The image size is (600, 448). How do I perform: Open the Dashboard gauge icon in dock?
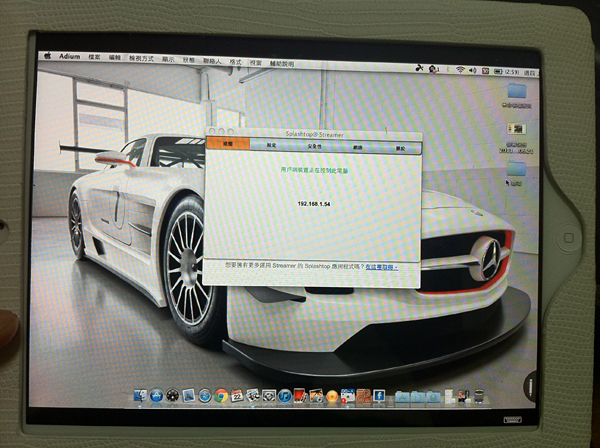pos(172,395)
